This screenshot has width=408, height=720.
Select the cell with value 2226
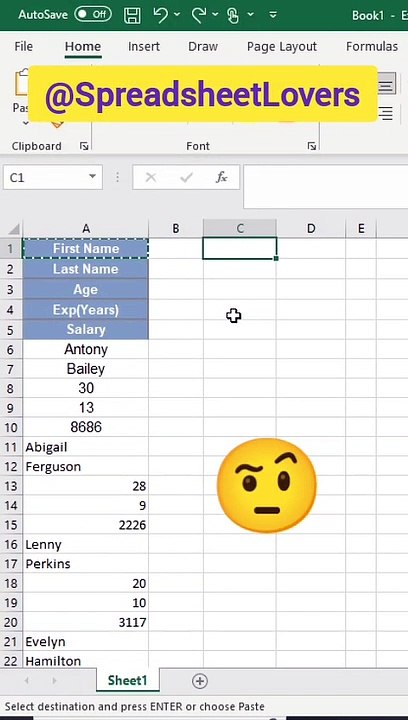point(86,525)
